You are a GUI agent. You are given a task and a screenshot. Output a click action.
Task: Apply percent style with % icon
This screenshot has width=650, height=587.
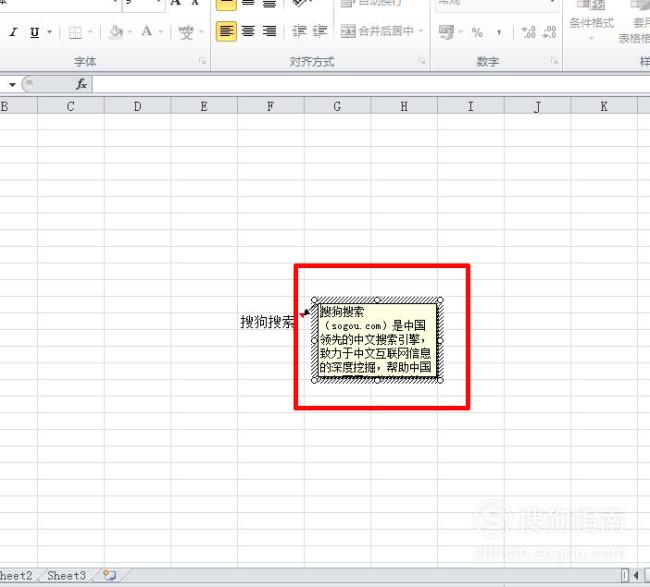(477, 32)
